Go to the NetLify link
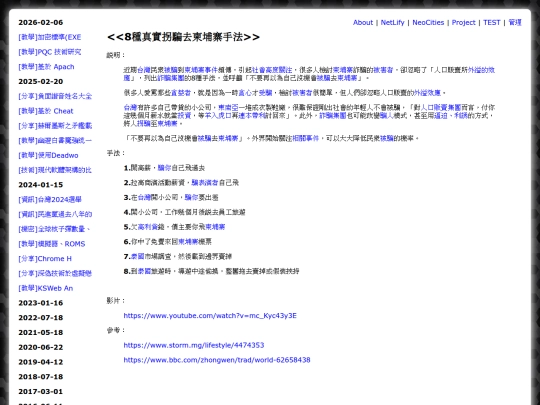The width and height of the screenshot is (540, 405). pos(392,23)
